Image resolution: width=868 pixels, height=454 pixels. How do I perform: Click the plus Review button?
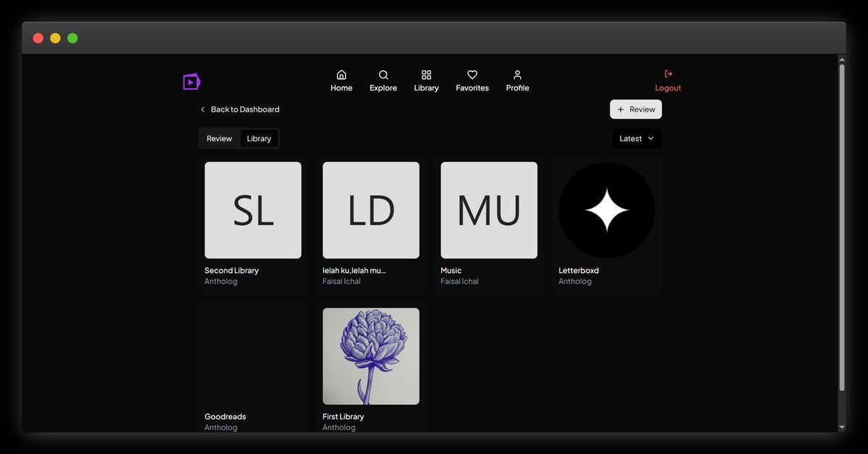point(636,109)
